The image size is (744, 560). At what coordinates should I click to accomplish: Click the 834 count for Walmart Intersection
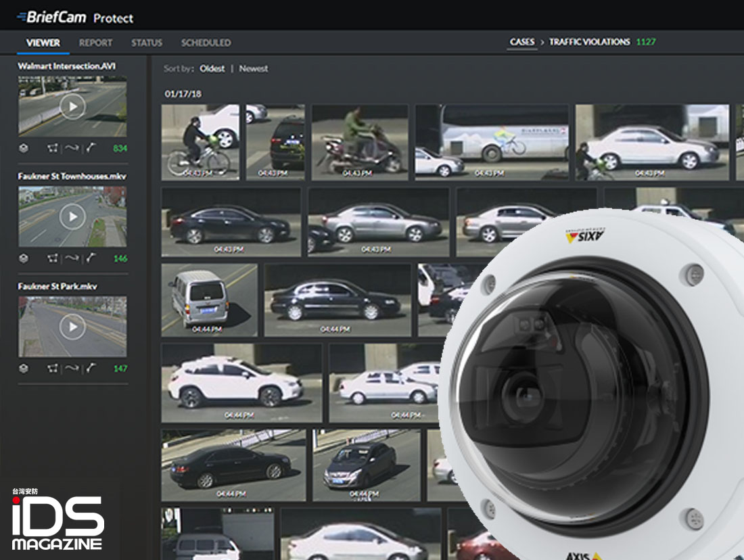[120, 148]
